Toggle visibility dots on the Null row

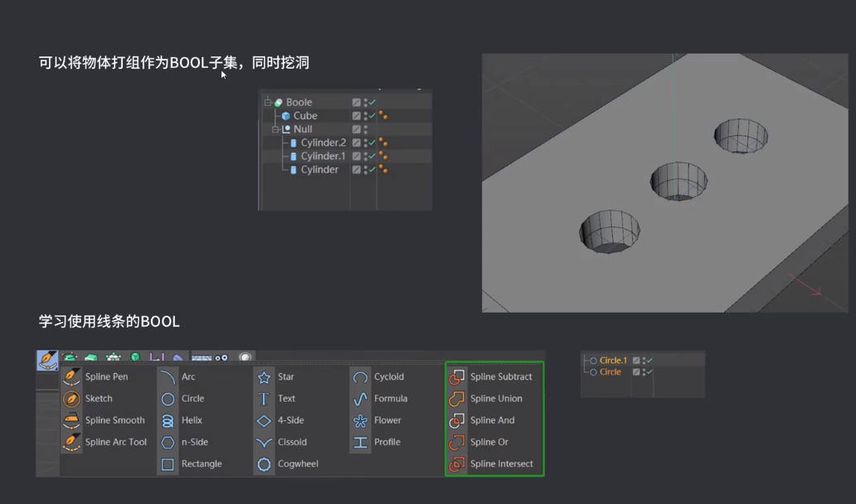pyautogui.click(x=366, y=129)
